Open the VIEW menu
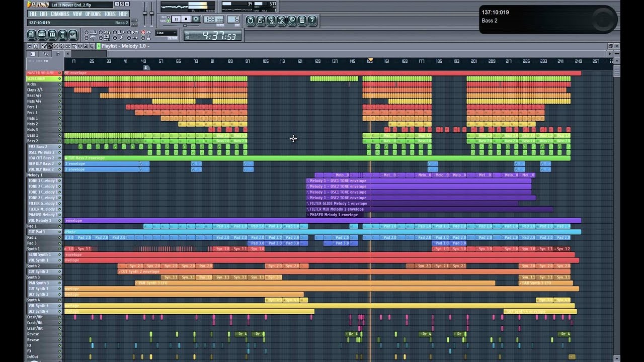The height and width of the screenshot is (362, 644). pyautogui.click(x=77, y=14)
